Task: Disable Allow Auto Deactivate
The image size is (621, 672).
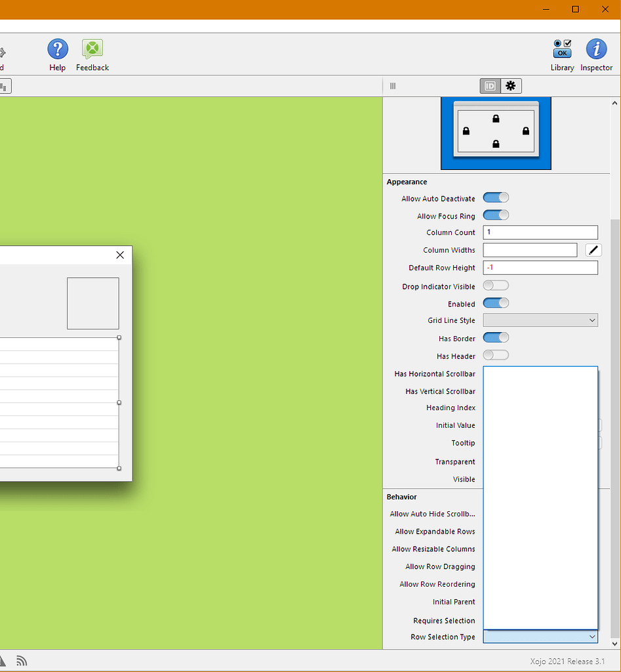Action: 496,198
